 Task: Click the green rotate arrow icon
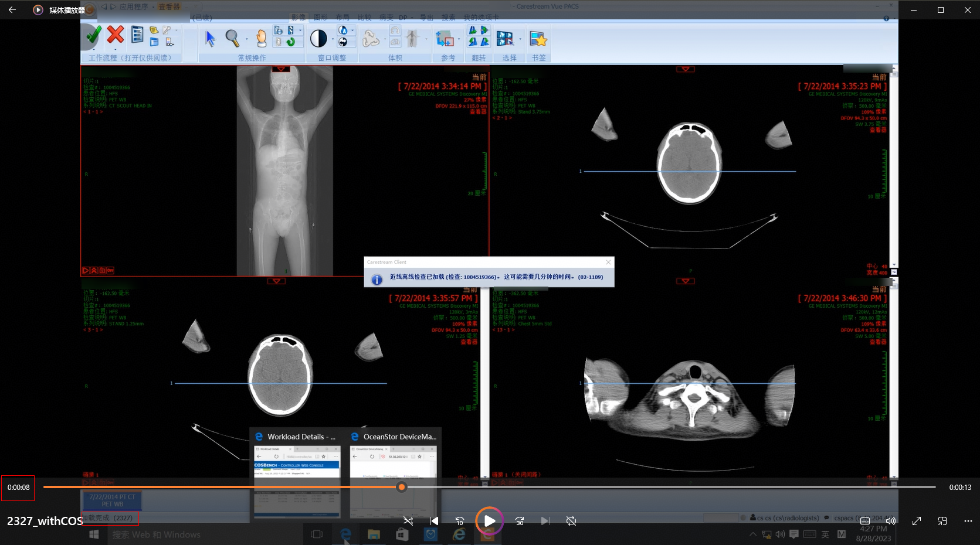point(291,42)
